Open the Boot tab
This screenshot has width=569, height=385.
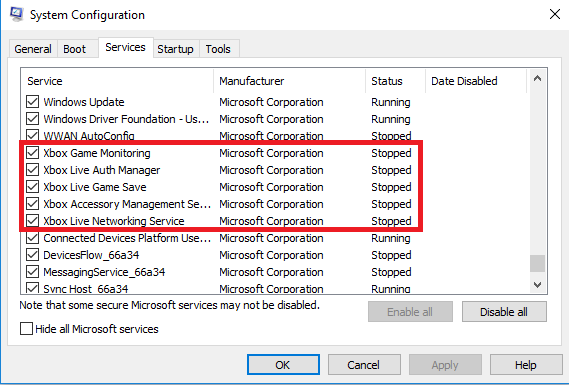click(74, 49)
